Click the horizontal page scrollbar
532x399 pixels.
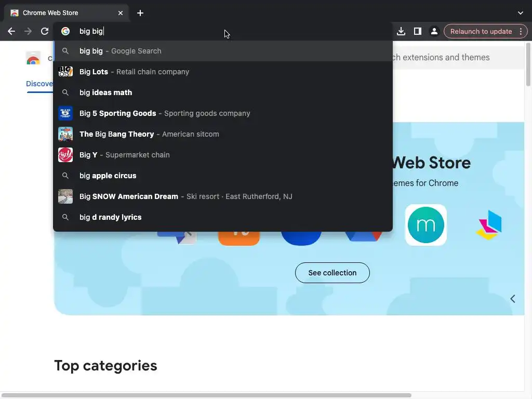[206, 395]
